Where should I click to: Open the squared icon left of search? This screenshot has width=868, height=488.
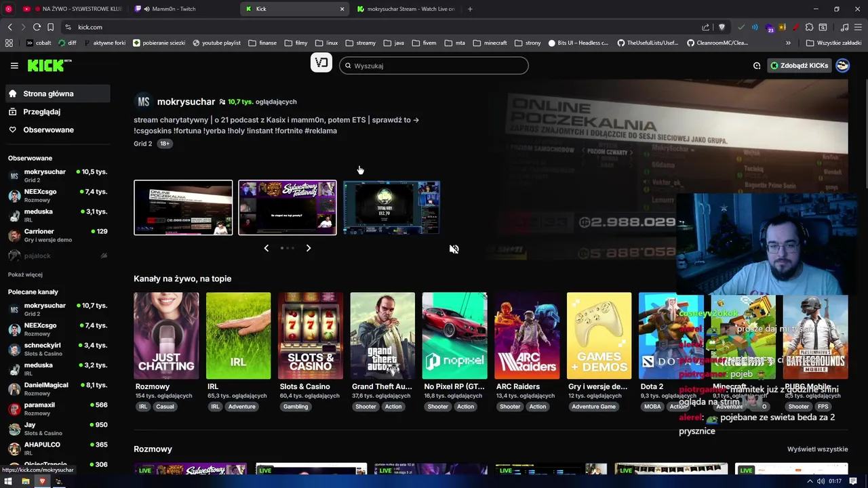[x=321, y=63]
